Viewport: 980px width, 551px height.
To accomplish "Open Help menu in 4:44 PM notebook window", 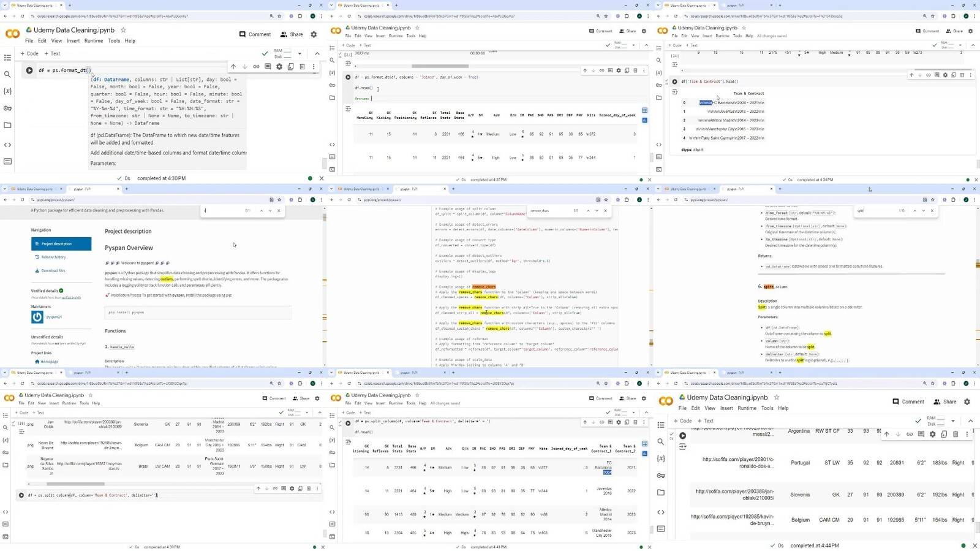I will [783, 408].
